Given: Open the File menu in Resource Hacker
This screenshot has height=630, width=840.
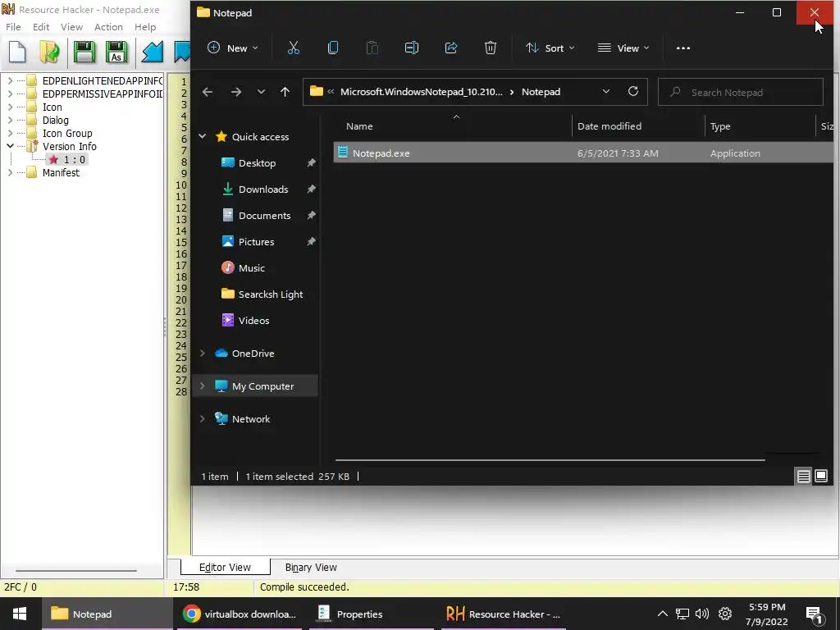Looking at the screenshot, I should (13, 27).
